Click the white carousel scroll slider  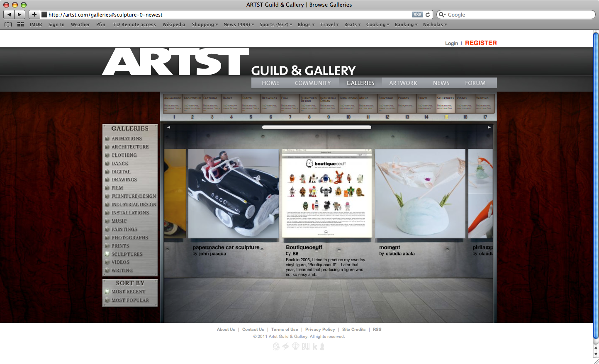[317, 127]
